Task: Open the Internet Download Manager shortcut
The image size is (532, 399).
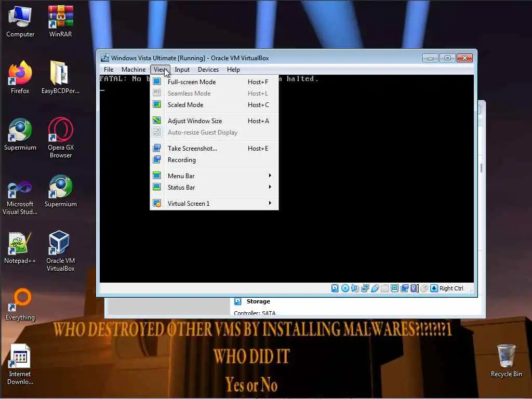Action: point(20,364)
